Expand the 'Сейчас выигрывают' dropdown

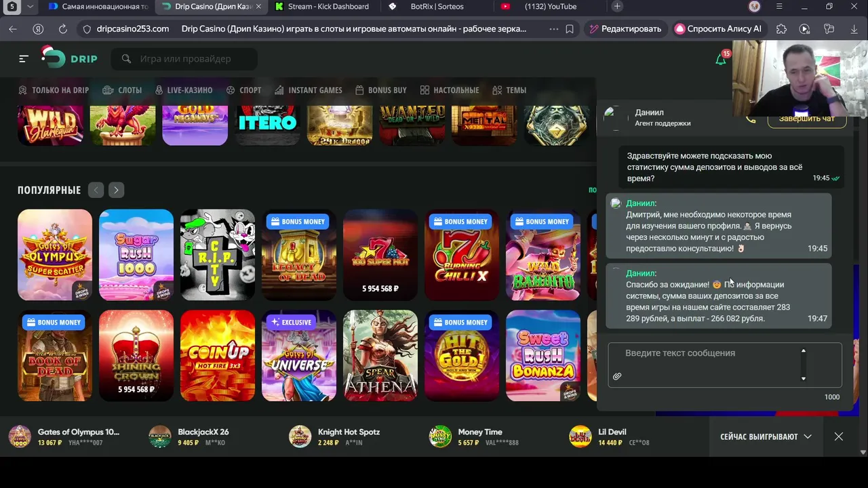(x=766, y=436)
